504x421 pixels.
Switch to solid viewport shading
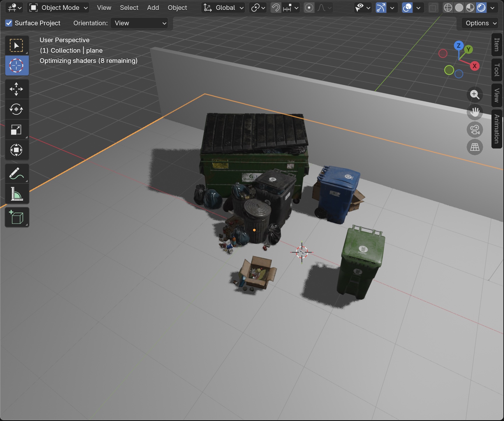(x=459, y=8)
